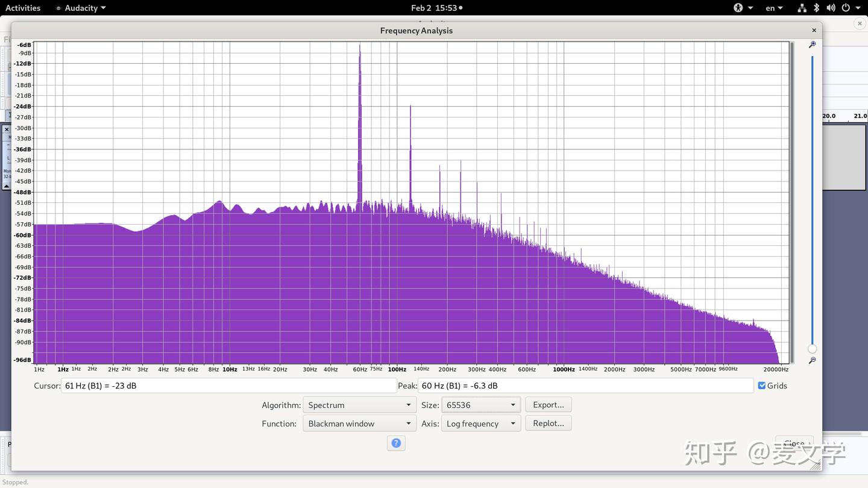Image resolution: width=868 pixels, height=488 pixels.
Task: Click the Export... button
Action: [x=549, y=405]
